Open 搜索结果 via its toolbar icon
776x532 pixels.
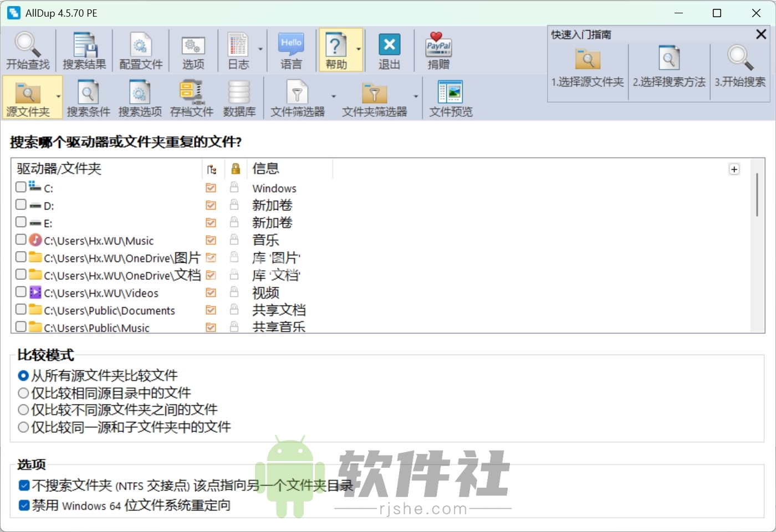pos(84,44)
